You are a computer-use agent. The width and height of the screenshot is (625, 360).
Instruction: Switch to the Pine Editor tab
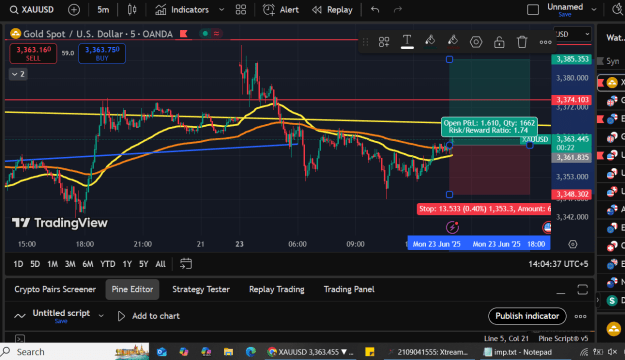(132, 289)
